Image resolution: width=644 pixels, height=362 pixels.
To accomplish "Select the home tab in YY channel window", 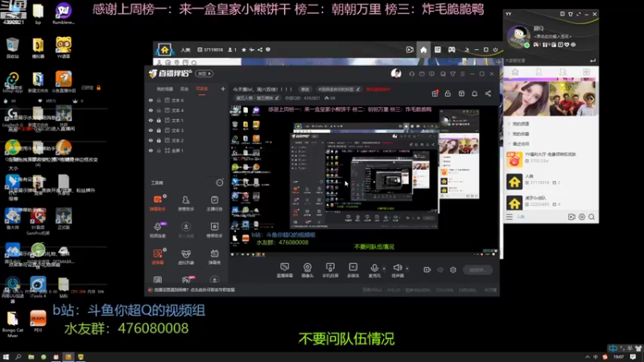I will [423, 50].
